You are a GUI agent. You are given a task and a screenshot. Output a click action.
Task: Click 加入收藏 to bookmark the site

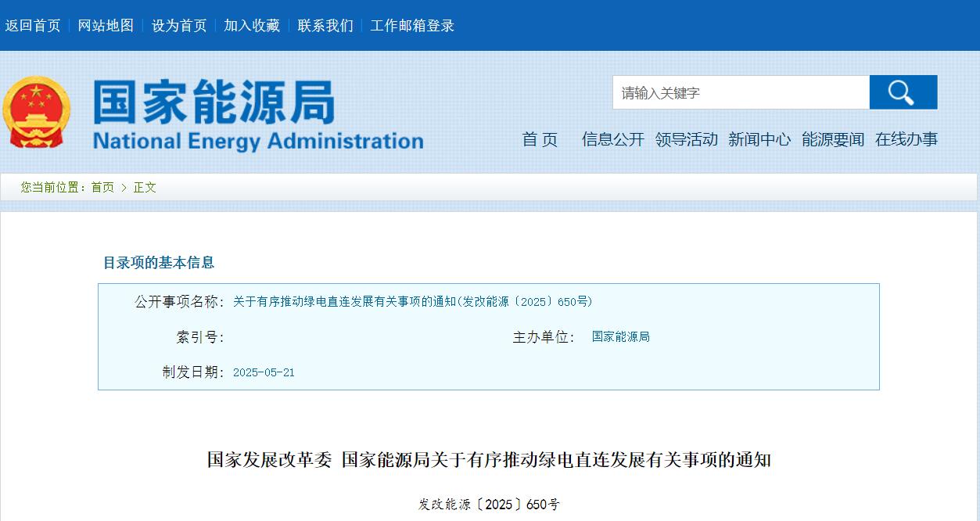[x=251, y=25]
